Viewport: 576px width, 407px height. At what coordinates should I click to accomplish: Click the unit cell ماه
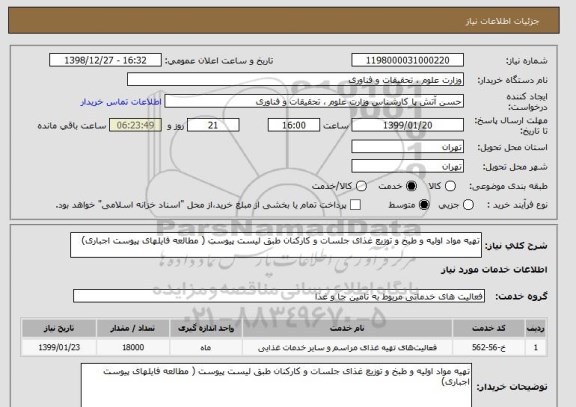pyautogui.click(x=206, y=347)
